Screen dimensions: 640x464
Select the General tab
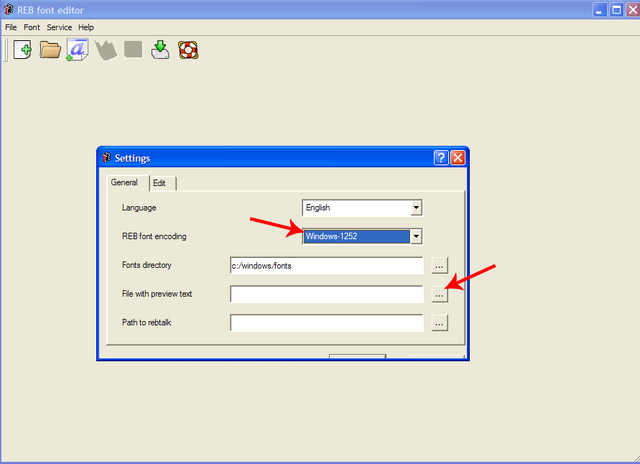[124, 183]
